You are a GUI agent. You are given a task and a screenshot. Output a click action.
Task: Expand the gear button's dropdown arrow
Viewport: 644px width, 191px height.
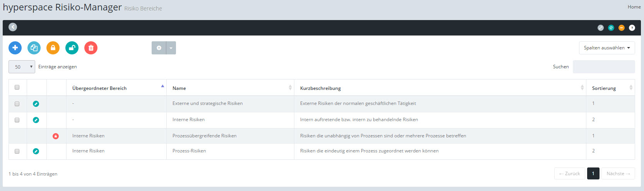(x=171, y=48)
